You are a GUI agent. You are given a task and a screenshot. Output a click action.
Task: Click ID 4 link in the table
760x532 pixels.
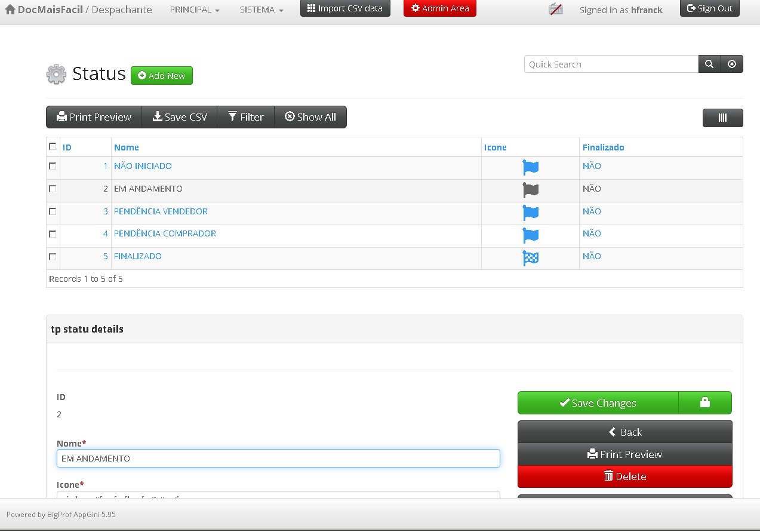[106, 233]
